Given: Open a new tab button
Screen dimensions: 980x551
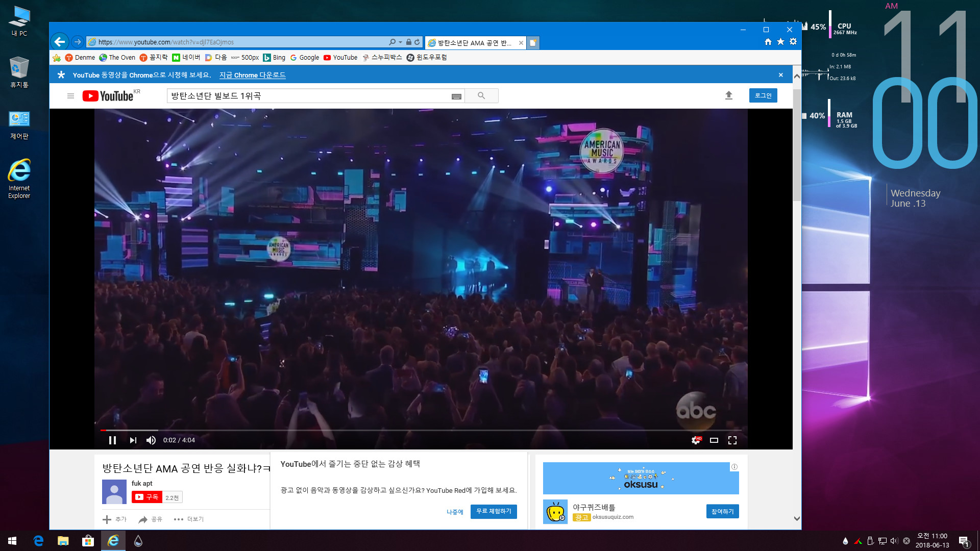Looking at the screenshot, I should (x=533, y=43).
